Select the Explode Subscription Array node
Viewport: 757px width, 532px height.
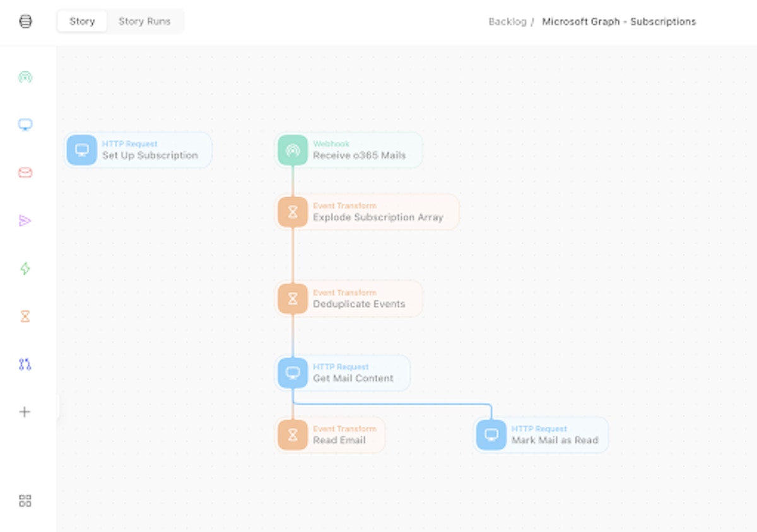pos(368,212)
